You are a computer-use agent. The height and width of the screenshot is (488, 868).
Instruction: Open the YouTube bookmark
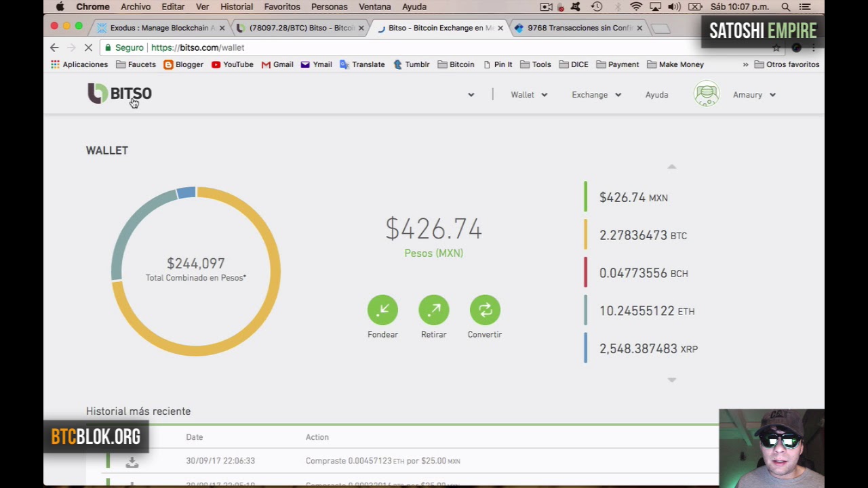tap(232, 64)
